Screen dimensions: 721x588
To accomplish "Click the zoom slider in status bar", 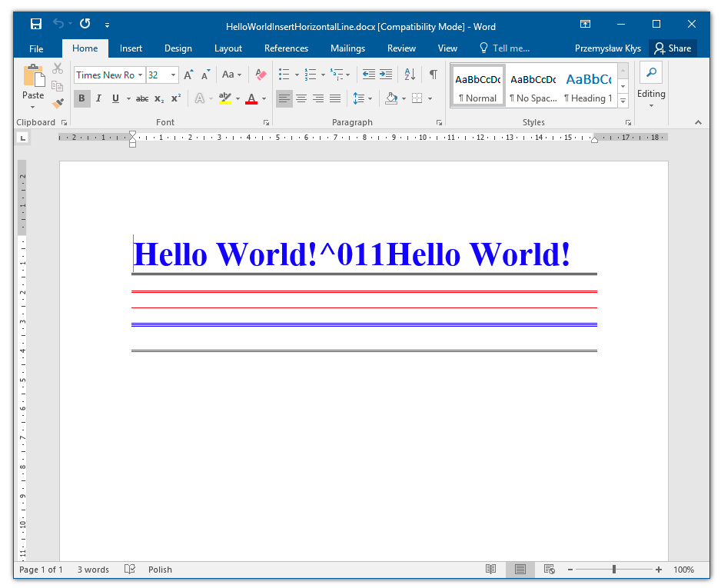I will 614,570.
